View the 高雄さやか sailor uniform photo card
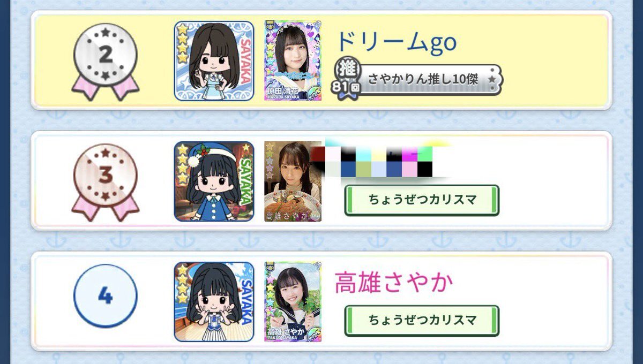The width and height of the screenshot is (643, 364). click(293, 302)
